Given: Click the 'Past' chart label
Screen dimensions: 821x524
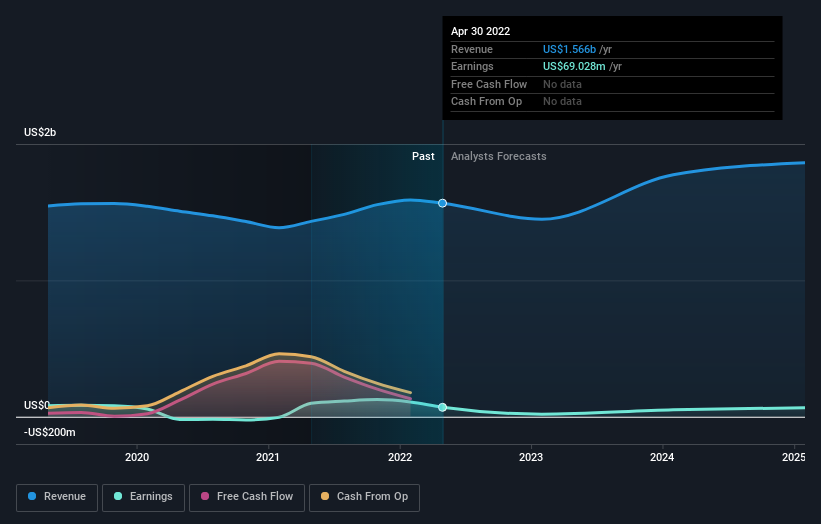Looking at the screenshot, I should 423,156.
